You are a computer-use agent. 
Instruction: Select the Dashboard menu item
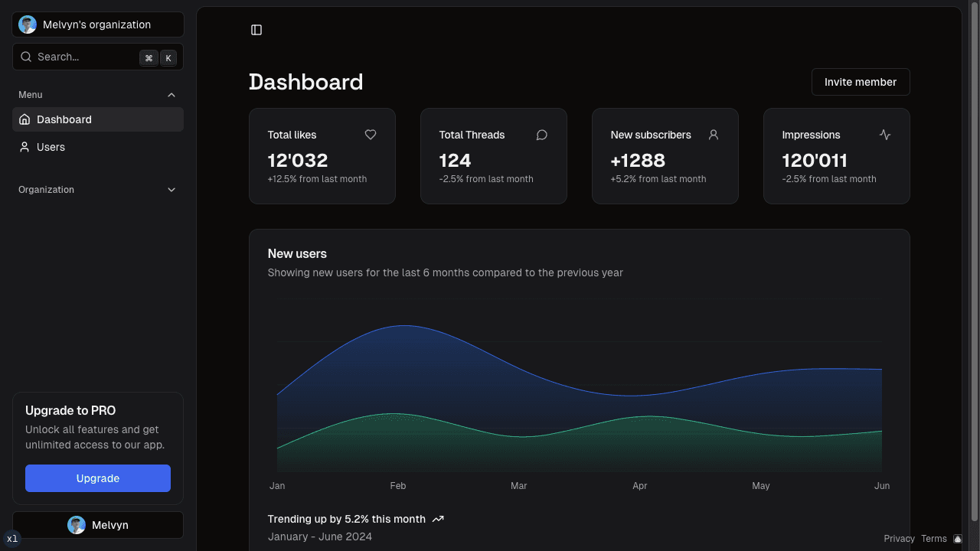pyautogui.click(x=64, y=119)
